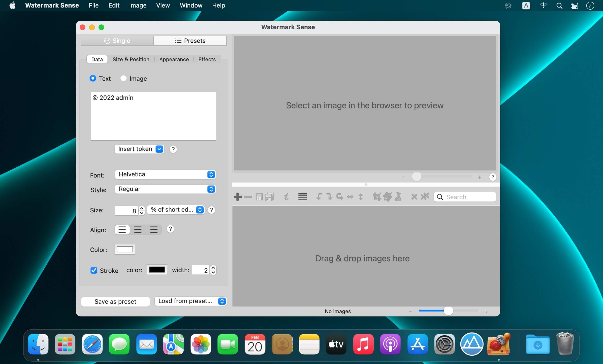Switch to Presets mode
The width and height of the screenshot is (603, 364).
tap(190, 40)
